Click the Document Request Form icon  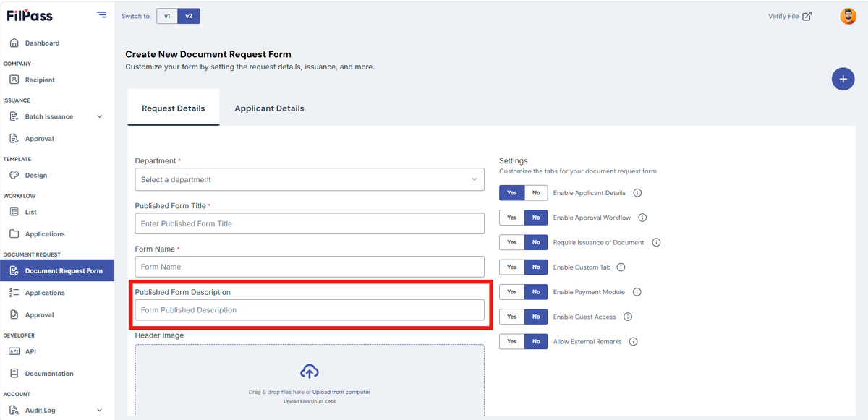(14, 270)
